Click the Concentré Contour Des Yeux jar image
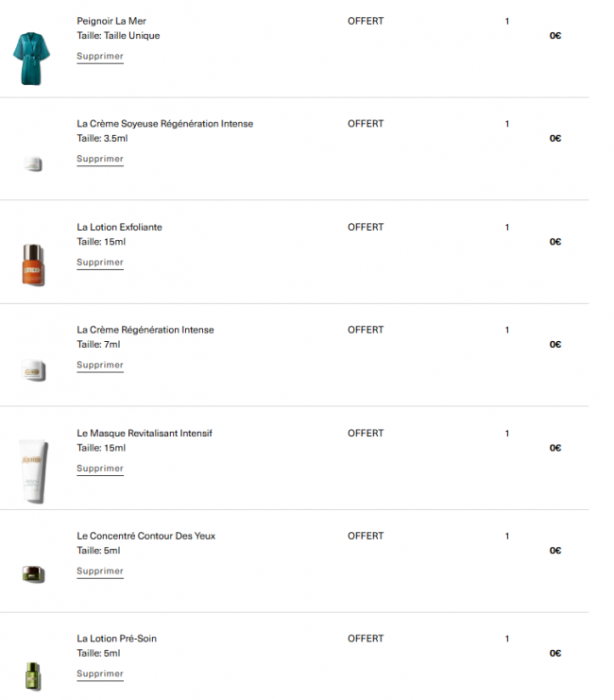Screen dimensions: 614x700 34,572
